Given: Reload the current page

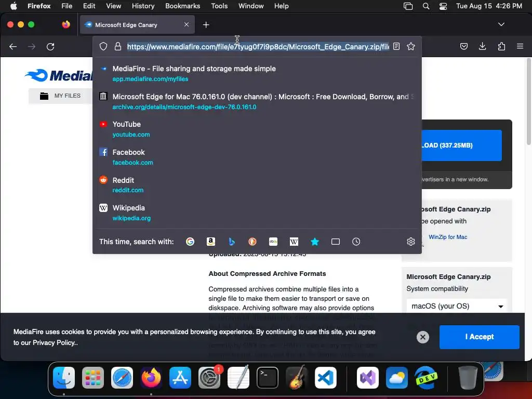Looking at the screenshot, I should point(50,46).
